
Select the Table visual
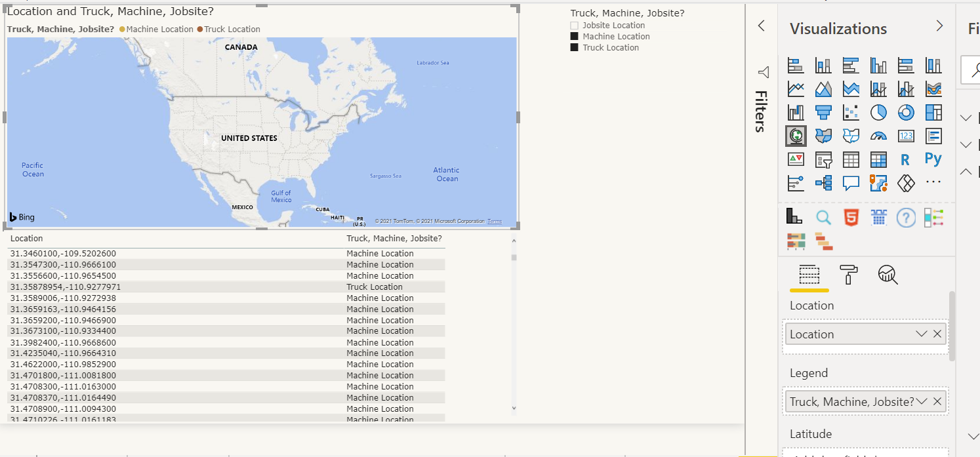pyautogui.click(x=851, y=159)
